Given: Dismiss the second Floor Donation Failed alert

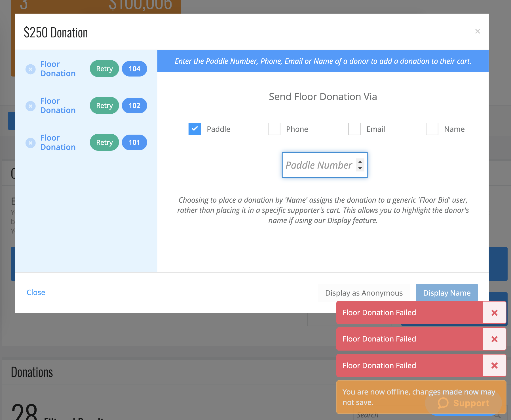Looking at the screenshot, I should click(494, 339).
